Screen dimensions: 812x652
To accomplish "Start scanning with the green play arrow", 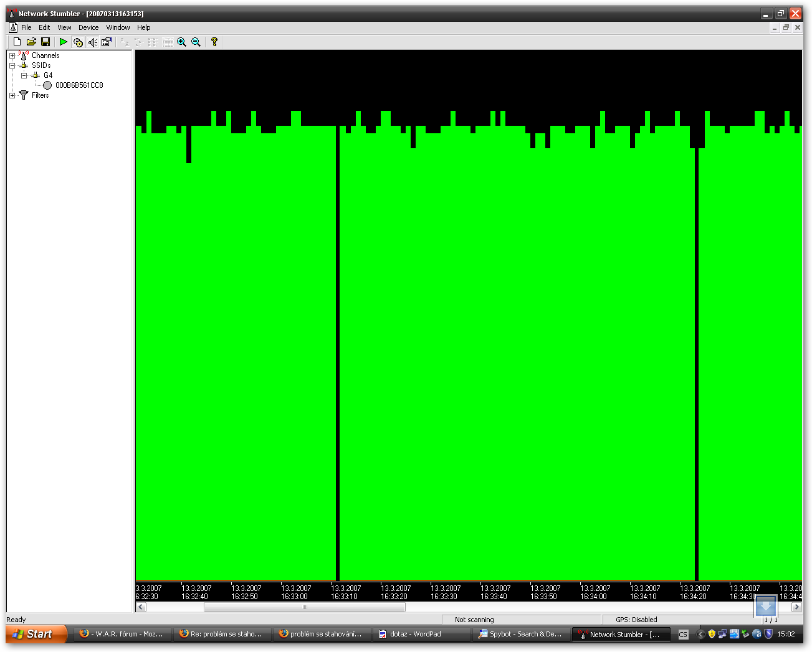I will [x=63, y=42].
